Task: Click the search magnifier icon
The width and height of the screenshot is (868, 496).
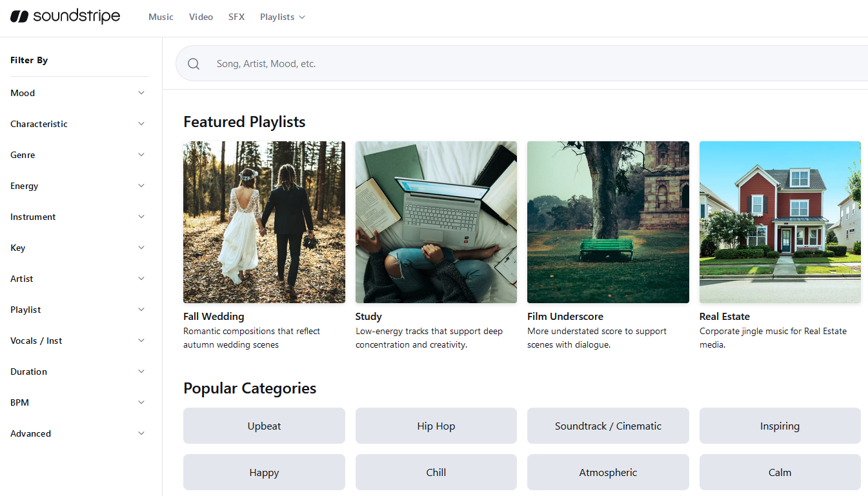Action: [x=194, y=64]
